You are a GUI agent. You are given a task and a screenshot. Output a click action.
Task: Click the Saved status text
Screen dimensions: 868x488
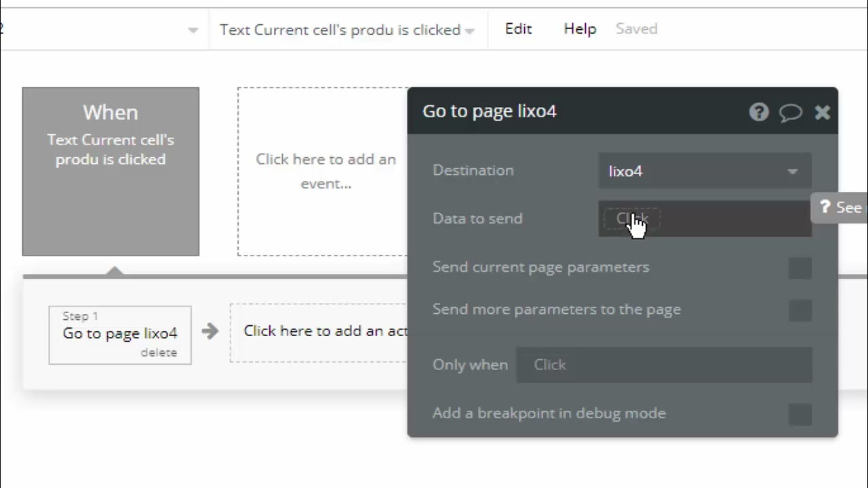pyautogui.click(x=636, y=29)
